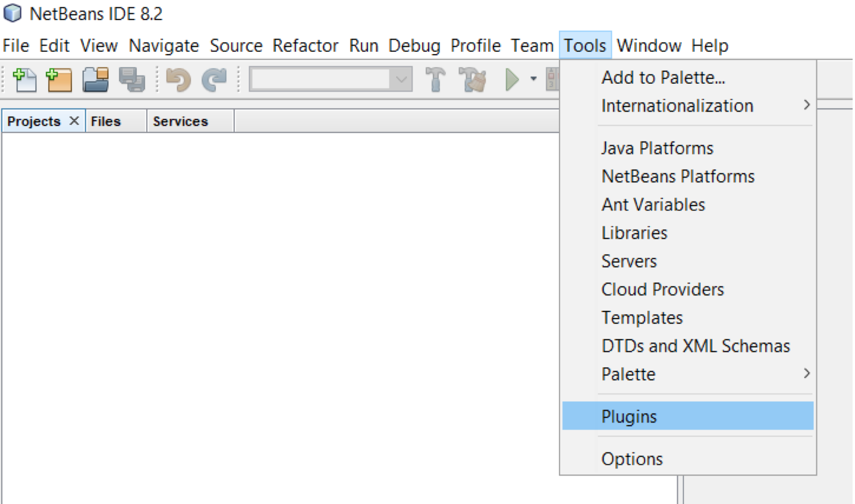Open the Source menu

[236, 46]
